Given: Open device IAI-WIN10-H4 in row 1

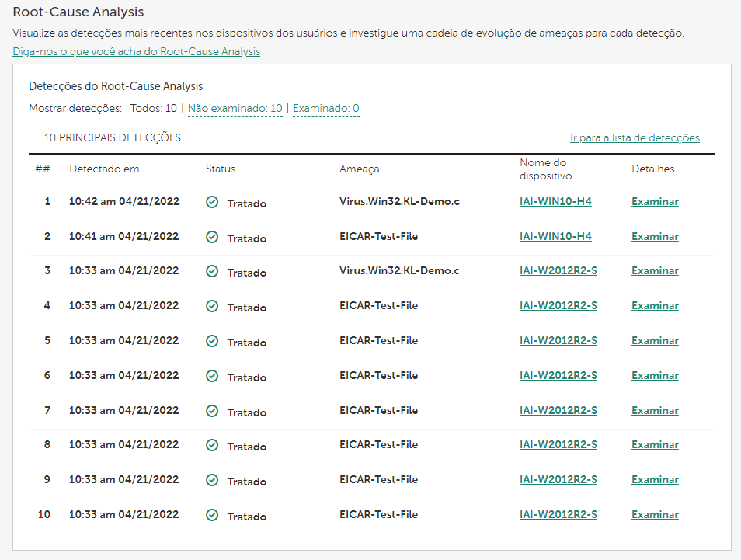Looking at the screenshot, I should pos(555,202).
